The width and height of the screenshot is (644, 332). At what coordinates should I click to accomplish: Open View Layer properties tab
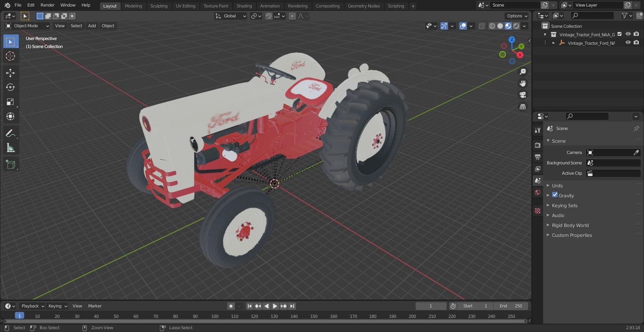coord(537,169)
